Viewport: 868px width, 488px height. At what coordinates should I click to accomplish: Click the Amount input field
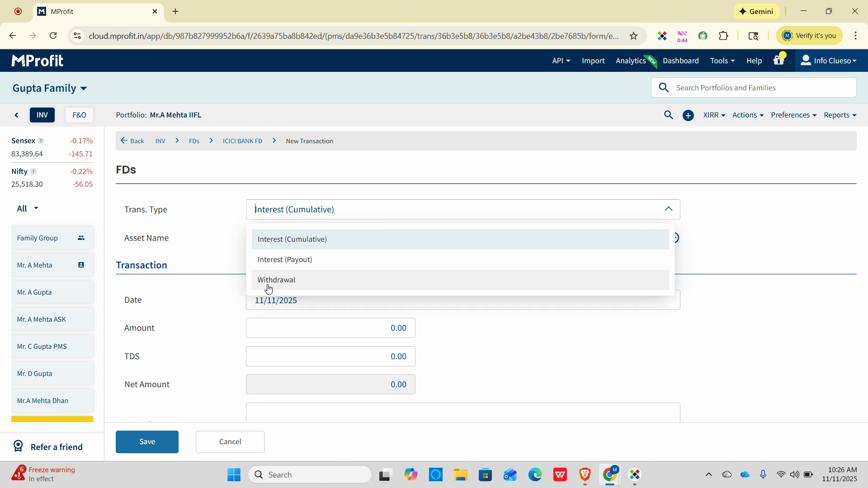click(330, 328)
